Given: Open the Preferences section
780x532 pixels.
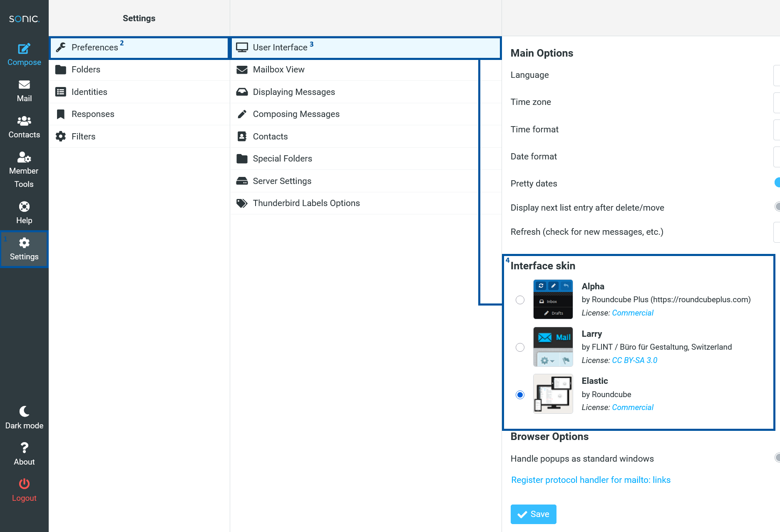Looking at the screenshot, I should point(139,48).
